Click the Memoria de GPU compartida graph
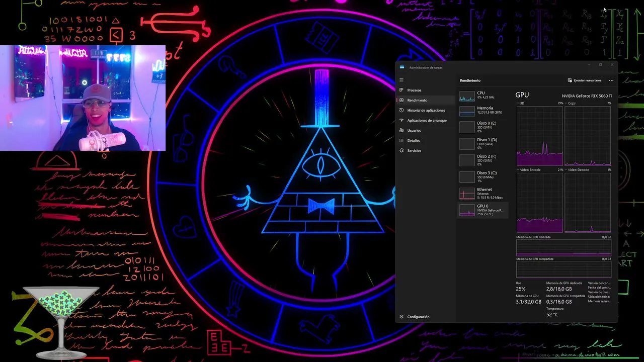 564,270
